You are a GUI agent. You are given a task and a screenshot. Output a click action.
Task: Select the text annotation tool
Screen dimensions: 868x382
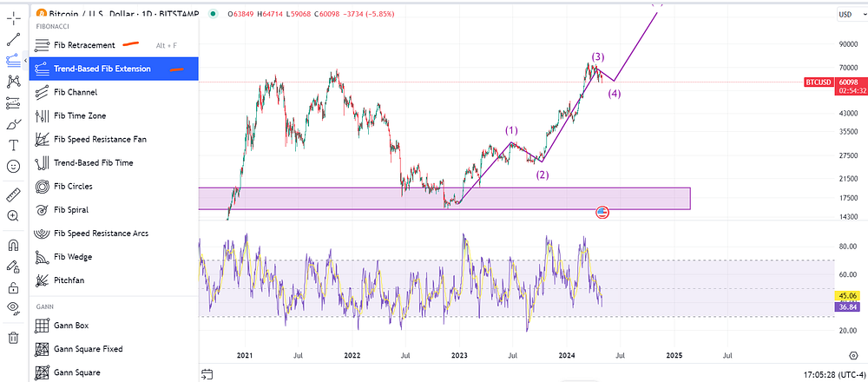coord(13,145)
